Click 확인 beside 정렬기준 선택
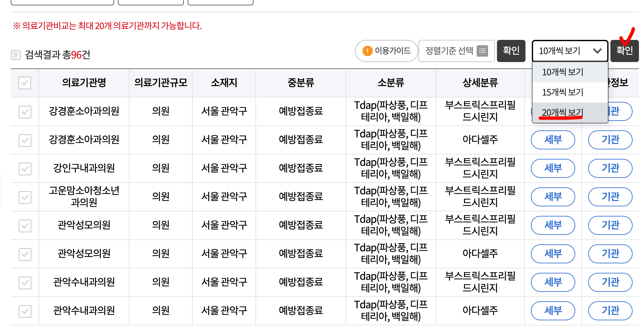The height and width of the screenshot is (326, 644). pyautogui.click(x=511, y=51)
